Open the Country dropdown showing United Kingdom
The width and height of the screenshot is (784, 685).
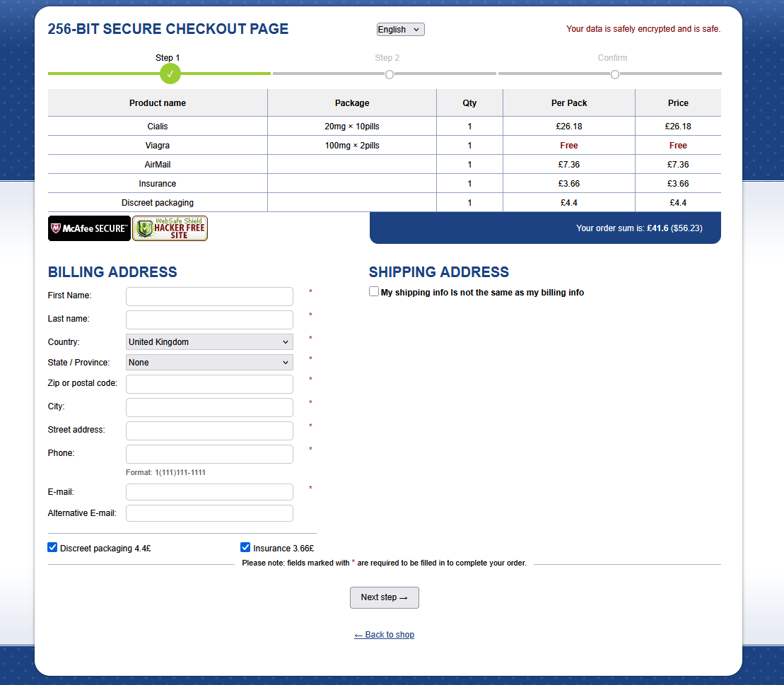pyautogui.click(x=209, y=342)
